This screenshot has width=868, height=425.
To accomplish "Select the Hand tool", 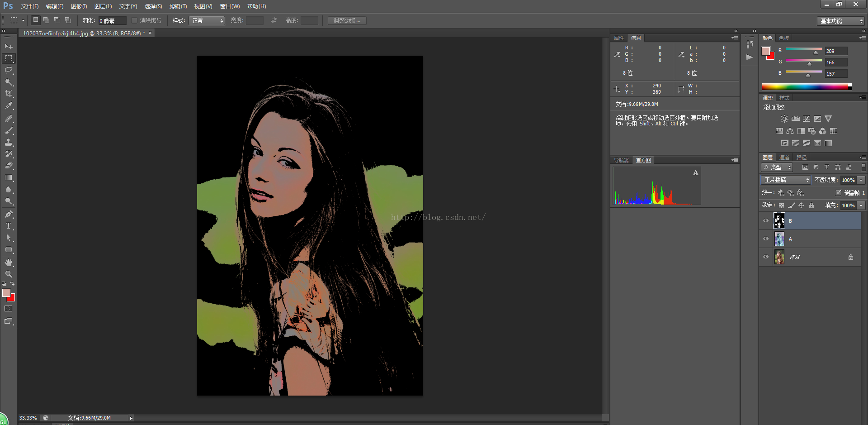I will (x=9, y=263).
